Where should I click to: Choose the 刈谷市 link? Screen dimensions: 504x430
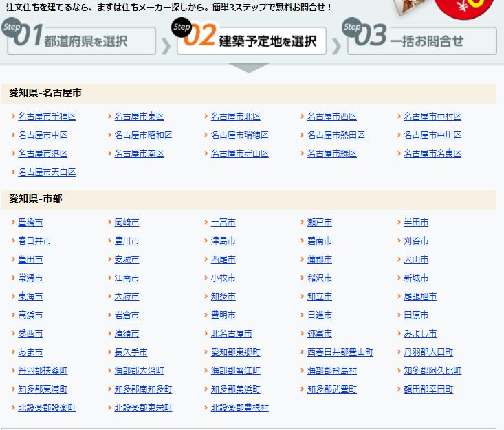pyautogui.click(x=416, y=241)
